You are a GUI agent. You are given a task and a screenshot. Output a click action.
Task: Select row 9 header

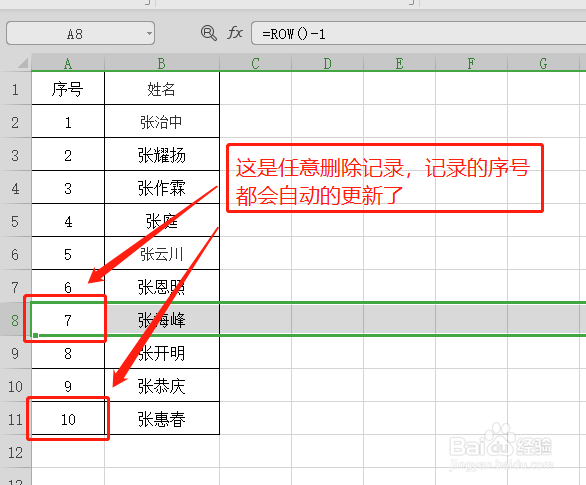(15, 353)
